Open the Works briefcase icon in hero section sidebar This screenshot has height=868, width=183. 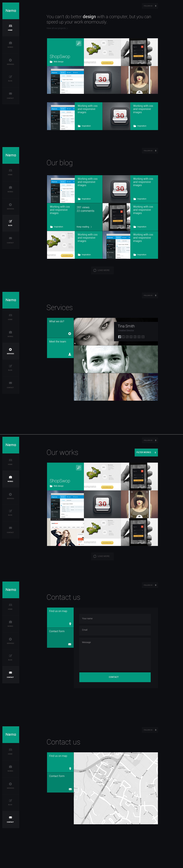[x=10, y=43]
